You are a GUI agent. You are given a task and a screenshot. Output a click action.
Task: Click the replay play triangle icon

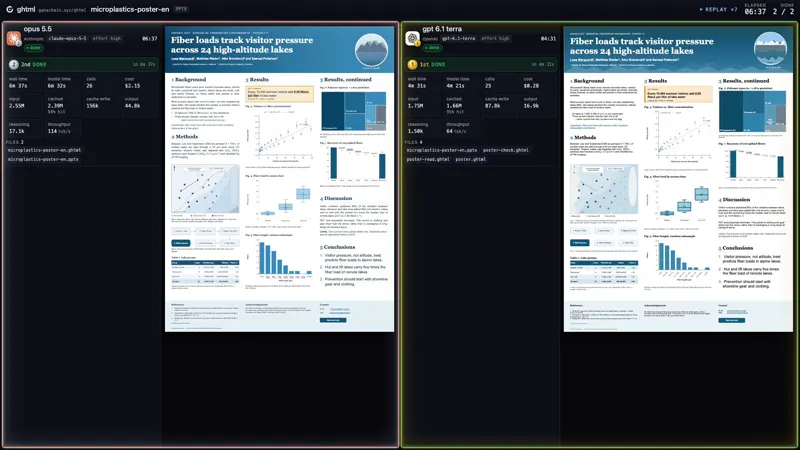(701, 9)
